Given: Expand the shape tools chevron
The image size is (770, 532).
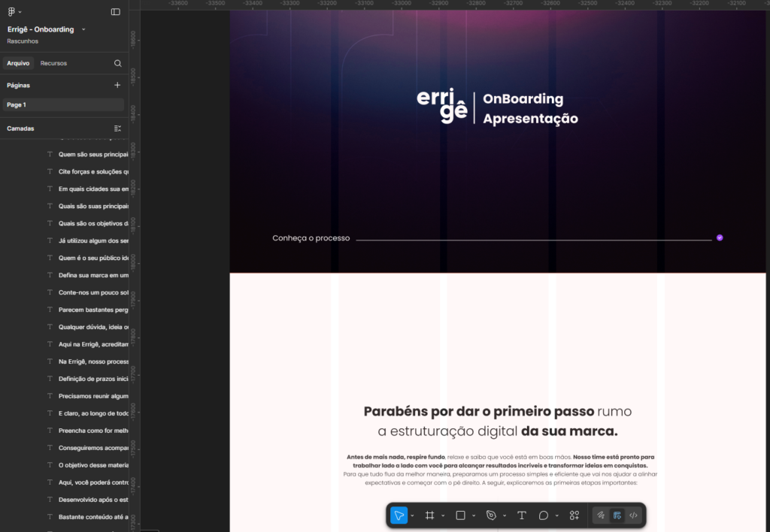Looking at the screenshot, I should [x=474, y=515].
